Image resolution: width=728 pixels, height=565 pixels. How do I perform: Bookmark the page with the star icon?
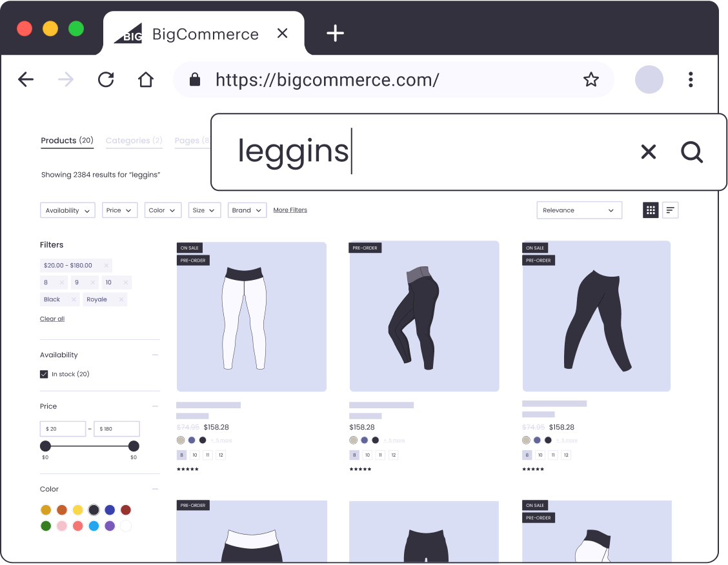(x=591, y=79)
